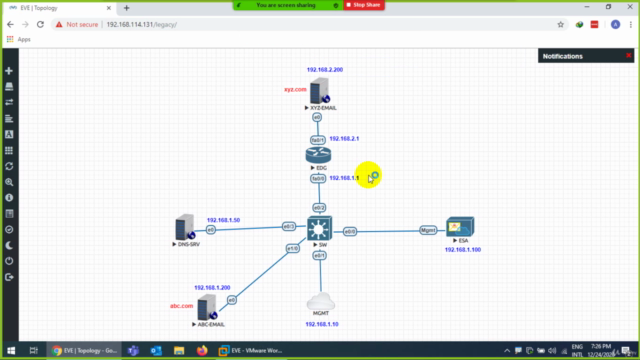Click the 192.168.1.100 label under ESA
This screenshot has width=640, height=360.
pyautogui.click(x=462, y=250)
